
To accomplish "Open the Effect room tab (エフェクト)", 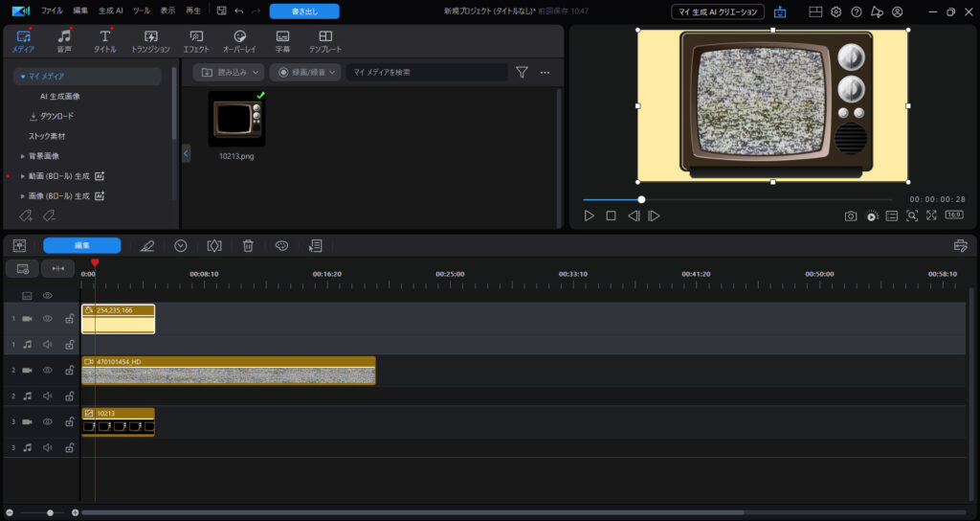I will (x=195, y=40).
